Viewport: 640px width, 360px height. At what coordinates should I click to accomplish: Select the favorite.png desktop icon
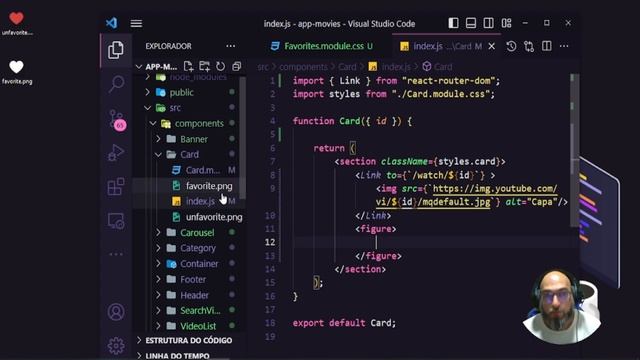pyautogui.click(x=17, y=72)
